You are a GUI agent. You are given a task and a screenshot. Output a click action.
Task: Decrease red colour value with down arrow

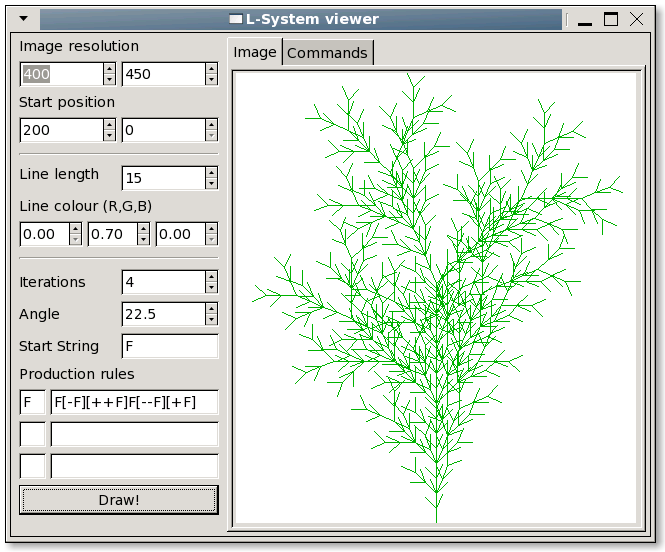(x=75, y=240)
